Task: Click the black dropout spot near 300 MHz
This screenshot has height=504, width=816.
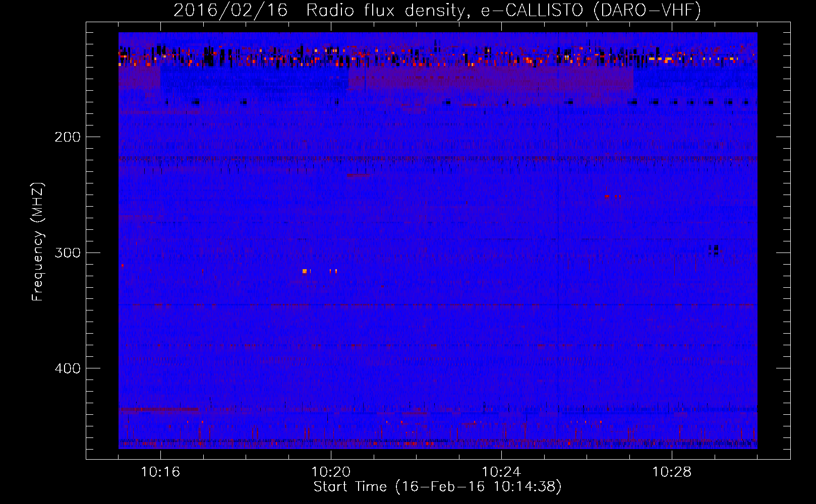Action: coord(713,249)
